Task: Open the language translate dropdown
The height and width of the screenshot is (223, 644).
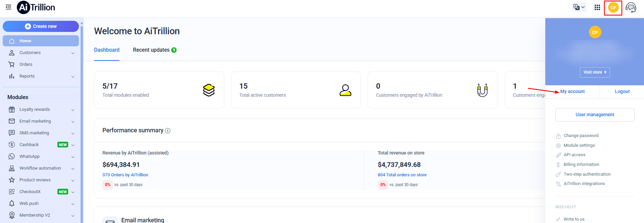Action: [x=579, y=7]
